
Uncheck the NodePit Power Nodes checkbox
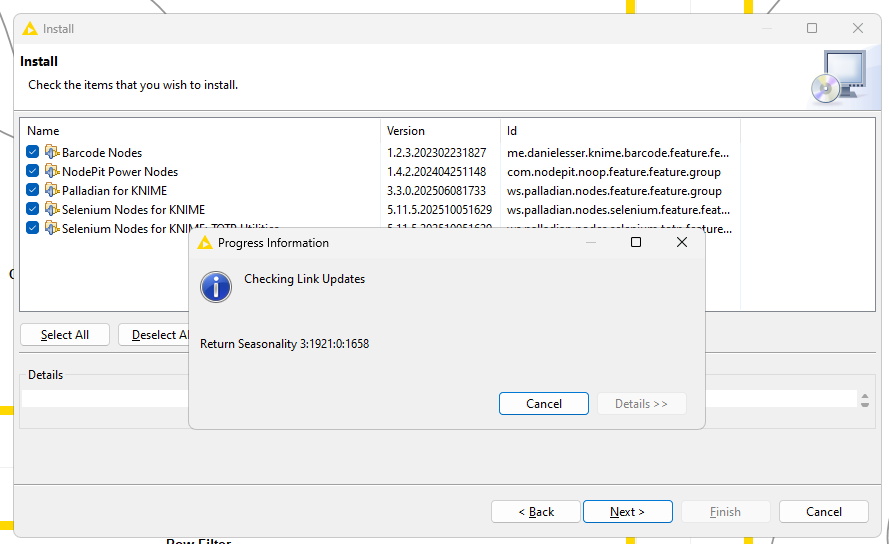(33, 172)
